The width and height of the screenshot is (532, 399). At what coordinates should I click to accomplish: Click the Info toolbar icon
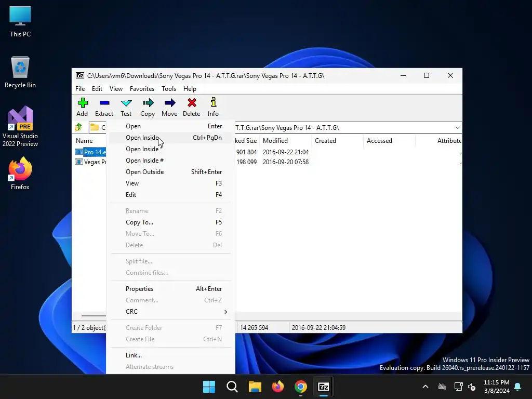[213, 107]
